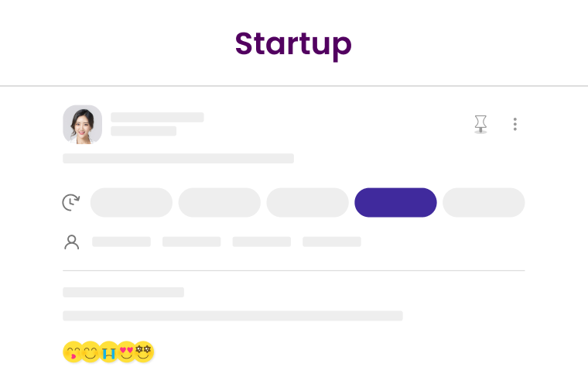Click the smiling face emoji reaction
Viewport: 588px width, 381px height.
[90, 352]
